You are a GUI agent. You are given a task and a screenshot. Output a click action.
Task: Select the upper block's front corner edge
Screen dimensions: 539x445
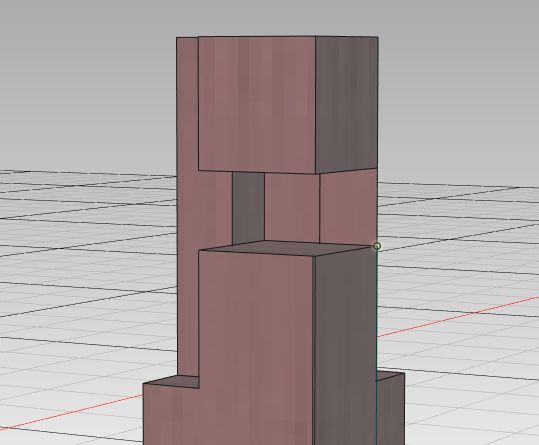point(316,105)
